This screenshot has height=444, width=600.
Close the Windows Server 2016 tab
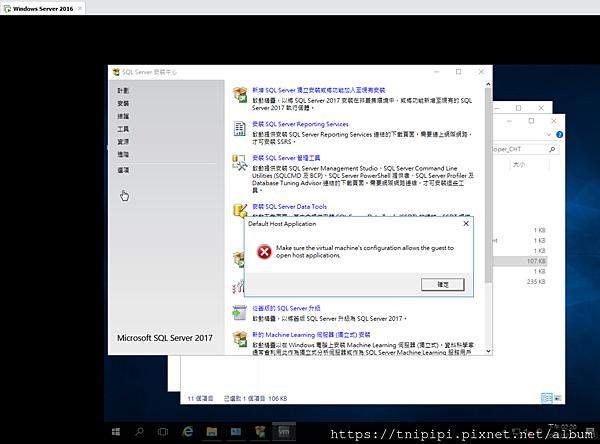point(80,8)
